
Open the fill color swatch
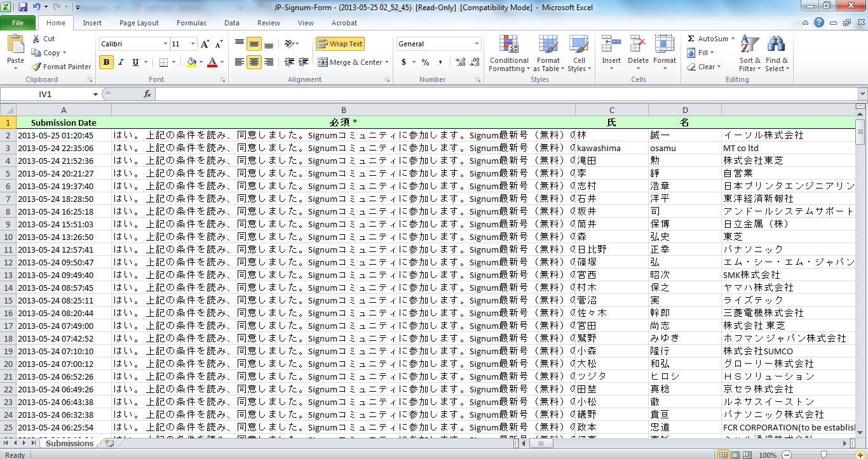(x=191, y=62)
